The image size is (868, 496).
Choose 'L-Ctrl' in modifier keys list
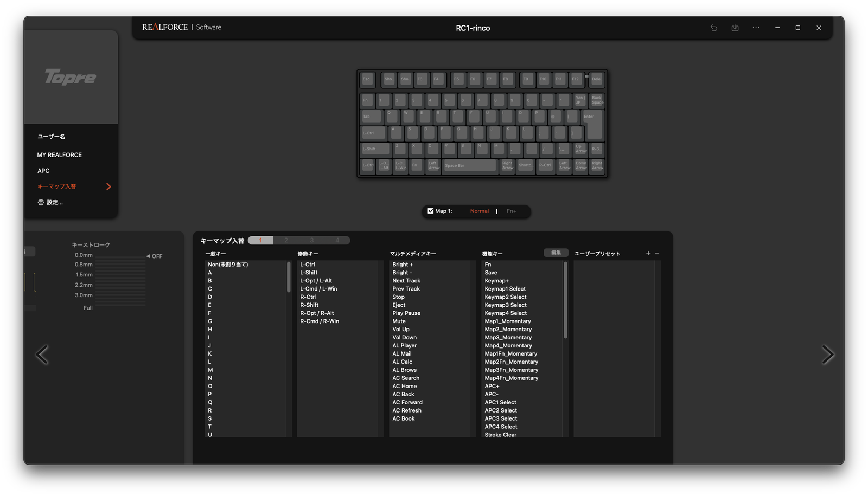point(308,265)
